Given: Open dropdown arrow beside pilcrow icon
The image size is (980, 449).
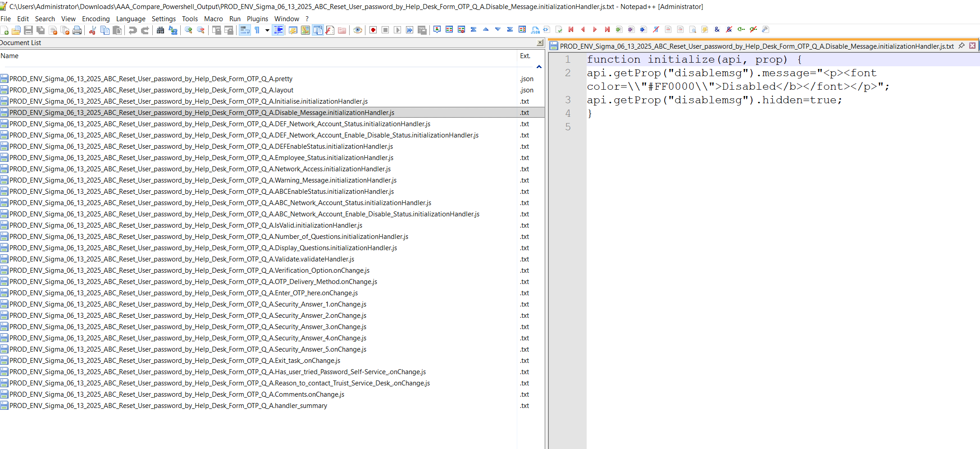Looking at the screenshot, I should click(267, 30).
